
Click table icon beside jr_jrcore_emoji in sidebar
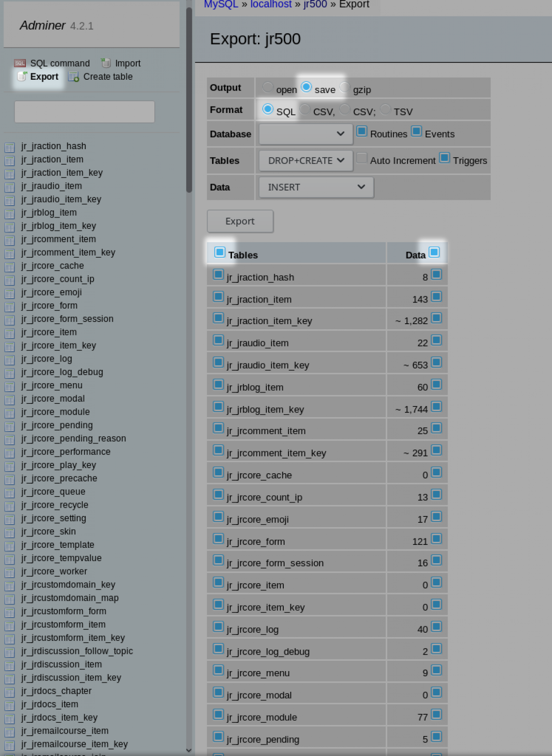click(x=10, y=294)
